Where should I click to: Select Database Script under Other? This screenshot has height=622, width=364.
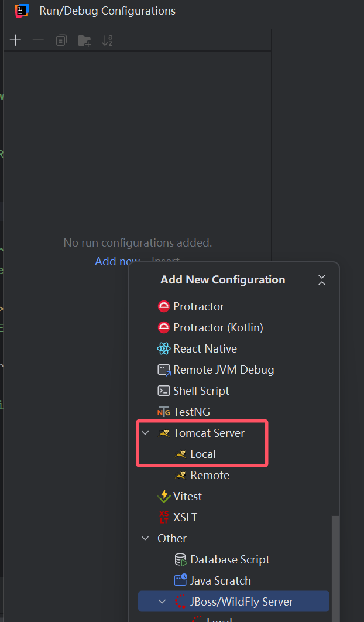pos(229,559)
